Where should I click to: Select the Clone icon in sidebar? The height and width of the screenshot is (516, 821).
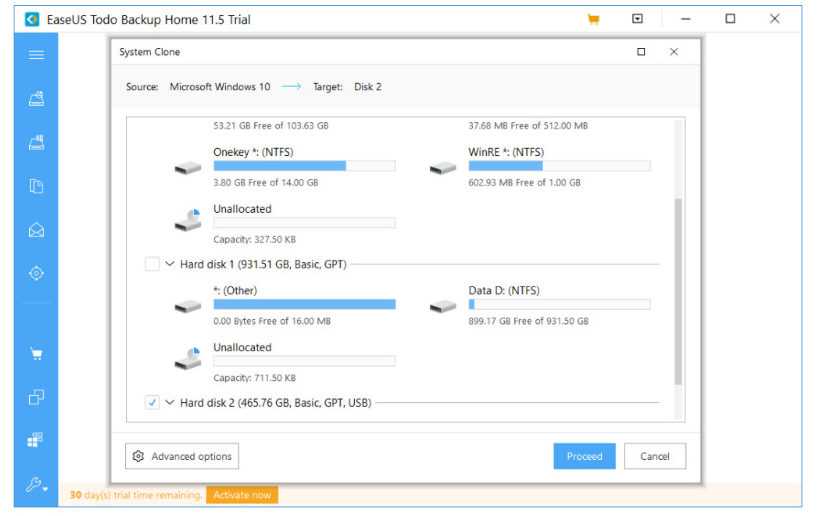pyautogui.click(x=36, y=397)
